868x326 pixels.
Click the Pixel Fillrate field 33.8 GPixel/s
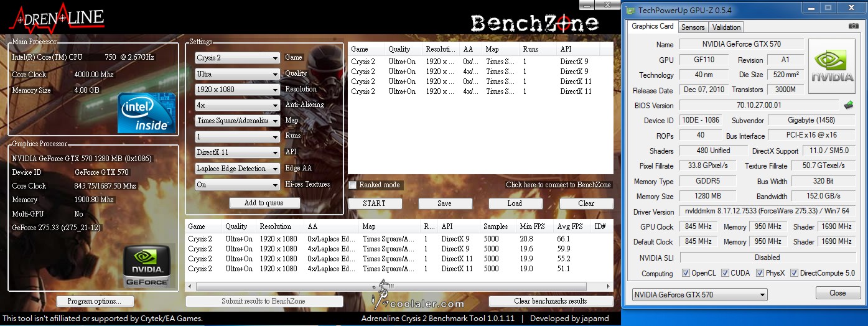click(708, 166)
